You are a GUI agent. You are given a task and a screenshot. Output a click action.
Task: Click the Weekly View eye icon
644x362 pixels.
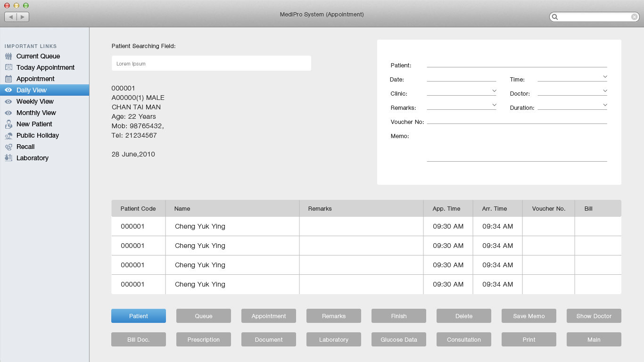point(8,101)
